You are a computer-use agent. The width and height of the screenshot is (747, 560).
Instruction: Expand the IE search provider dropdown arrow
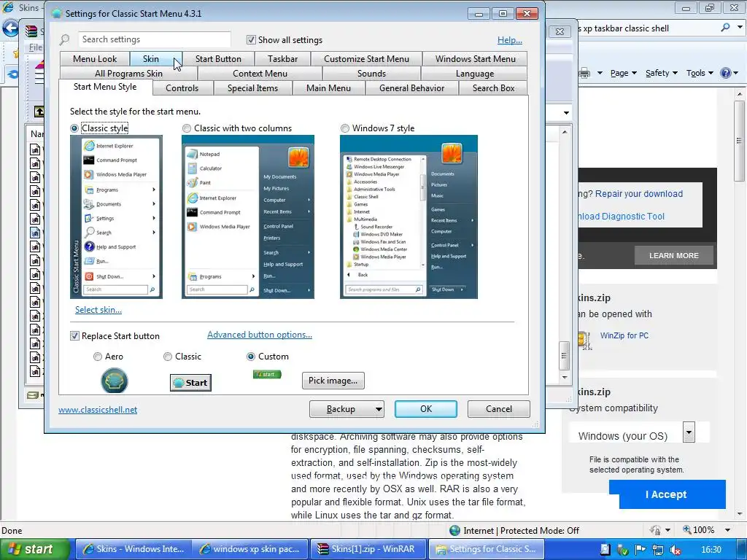740,28
